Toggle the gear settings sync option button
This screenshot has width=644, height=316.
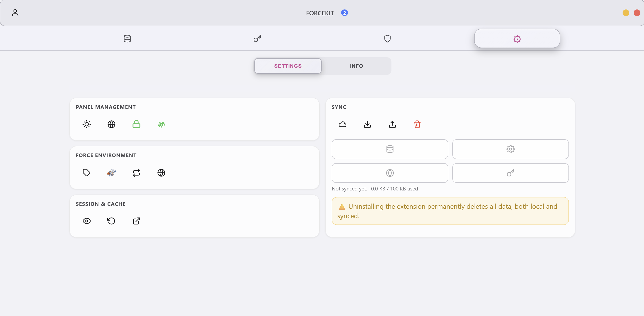tap(511, 149)
